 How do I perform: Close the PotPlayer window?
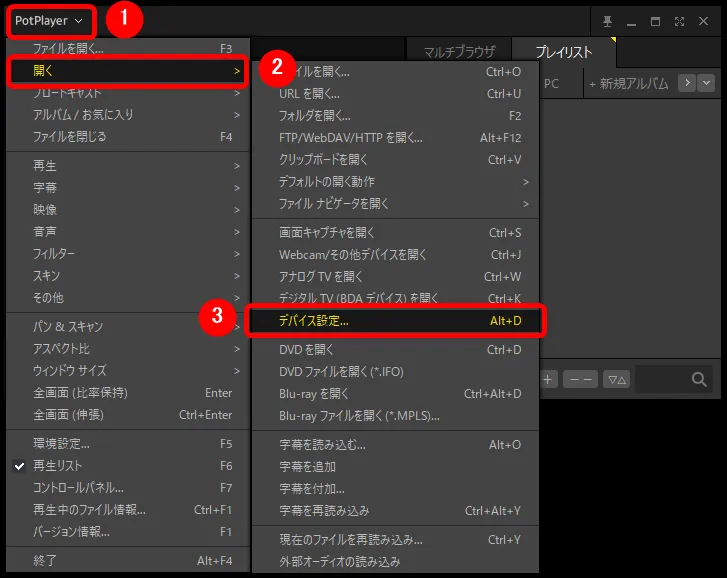(703, 21)
